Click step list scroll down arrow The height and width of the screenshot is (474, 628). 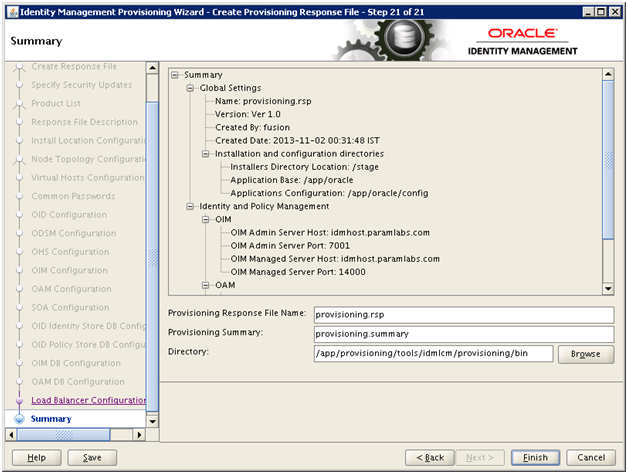[x=152, y=422]
